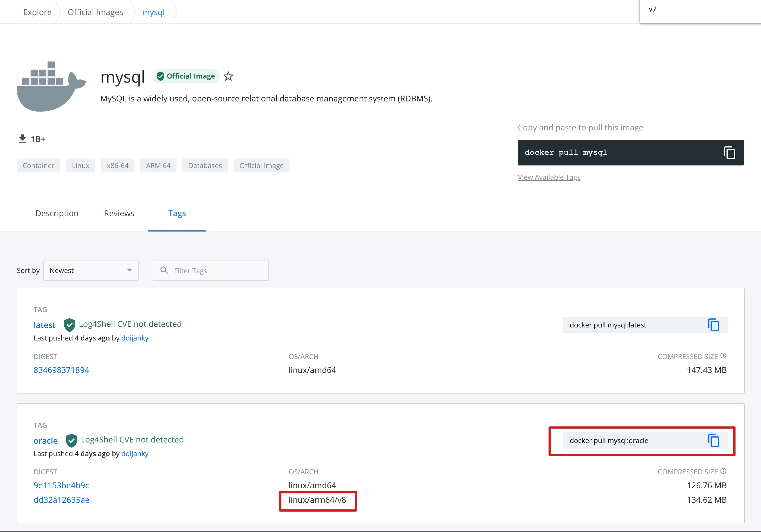Click the v7 search suggestion
The image size is (761, 532).
pos(653,9)
